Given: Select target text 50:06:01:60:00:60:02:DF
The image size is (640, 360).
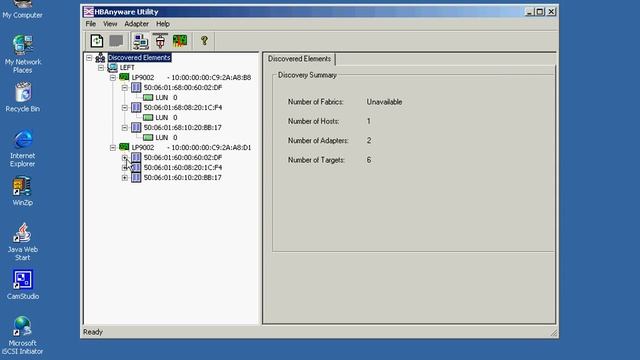Looking at the screenshot, I should pos(182,157).
